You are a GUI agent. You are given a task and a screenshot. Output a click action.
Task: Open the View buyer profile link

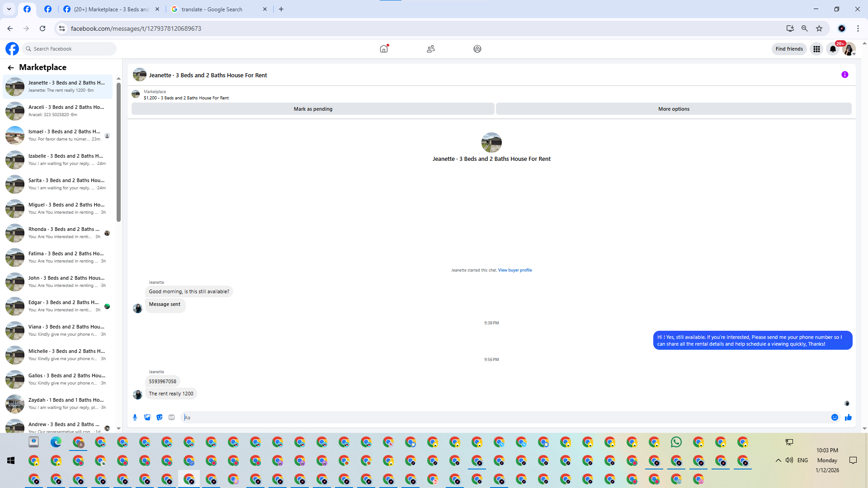coord(515,270)
